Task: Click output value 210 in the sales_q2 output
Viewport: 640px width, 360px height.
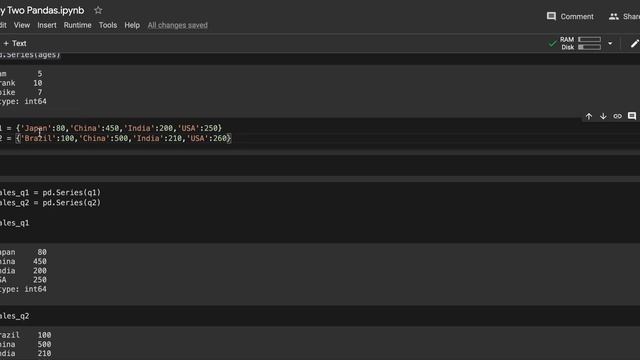Action: click(44, 353)
